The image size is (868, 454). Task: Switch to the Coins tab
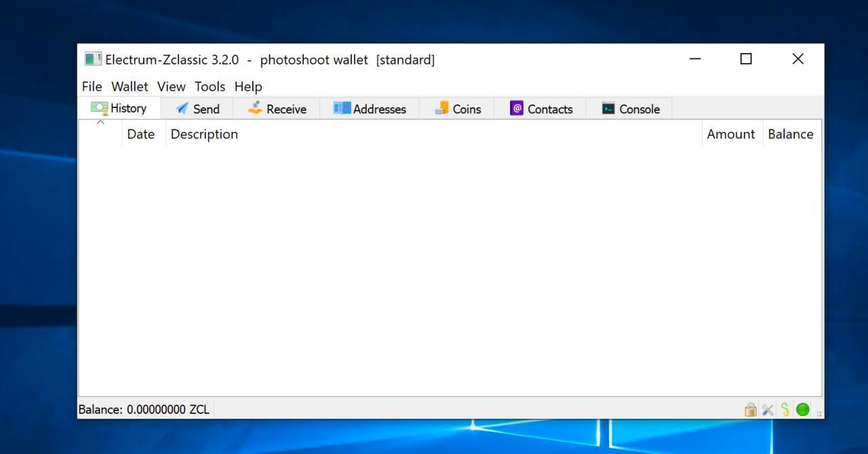point(458,109)
